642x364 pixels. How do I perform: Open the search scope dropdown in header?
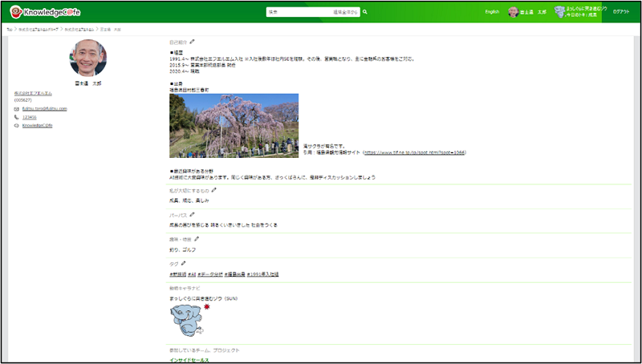tap(346, 13)
